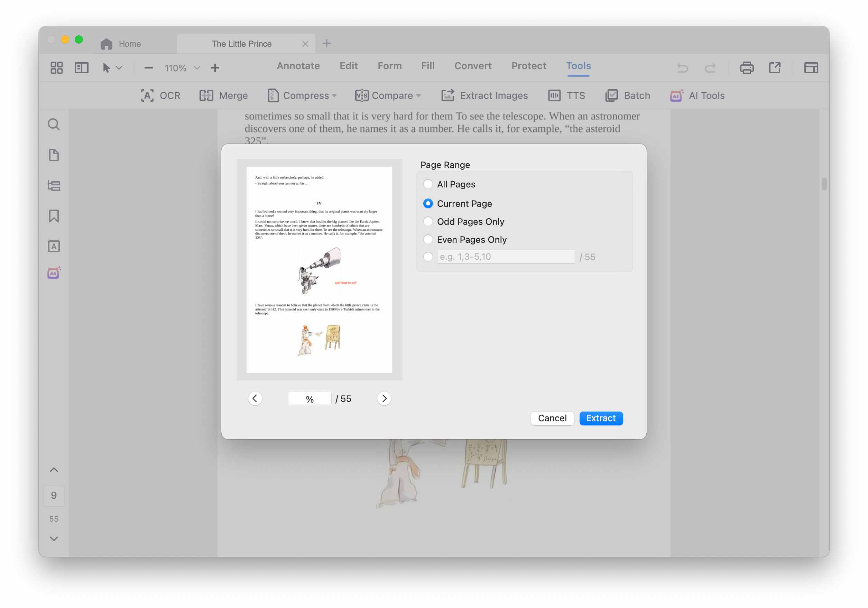Switch to the Protect tab
The image size is (868, 608).
(x=528, y=66)
